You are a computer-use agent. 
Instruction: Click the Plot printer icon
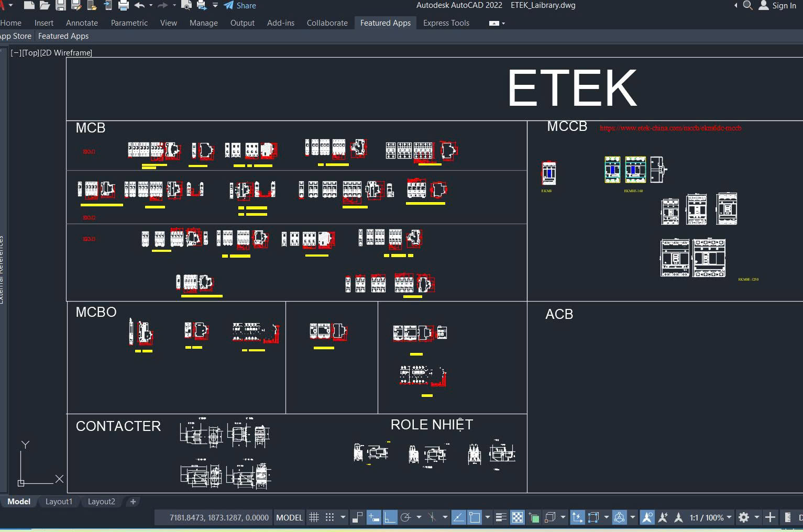point(124,6)
